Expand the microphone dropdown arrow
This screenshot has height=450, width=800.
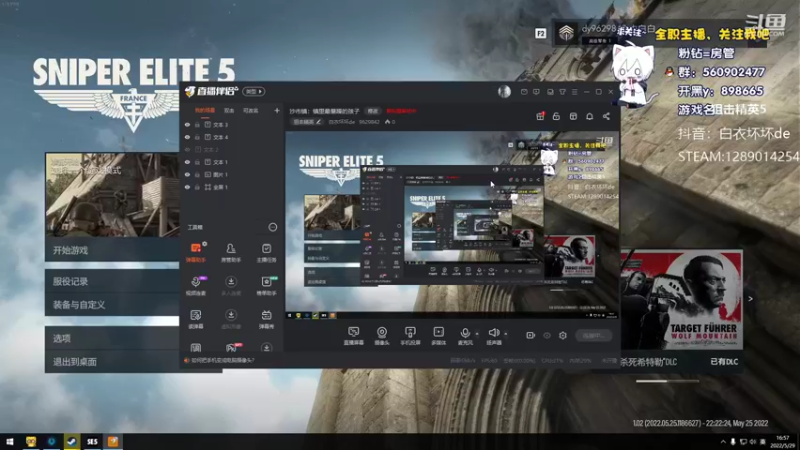pos(477,334)
